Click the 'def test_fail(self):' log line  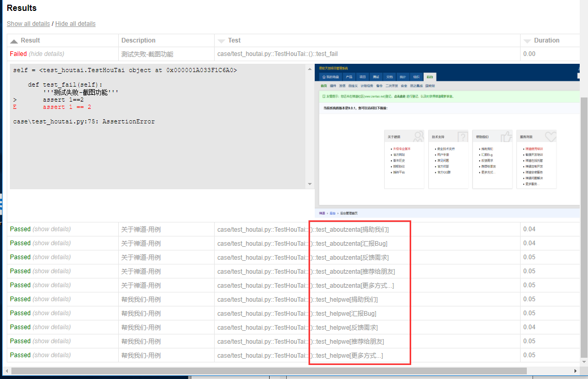point(65,85)
